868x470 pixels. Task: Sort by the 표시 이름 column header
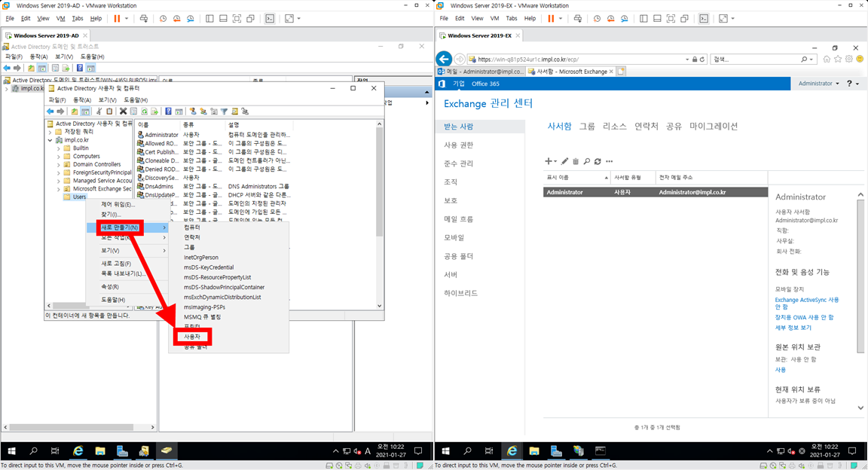[x=576, y=178]
